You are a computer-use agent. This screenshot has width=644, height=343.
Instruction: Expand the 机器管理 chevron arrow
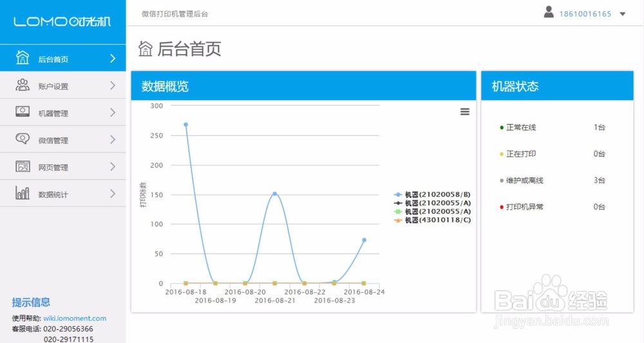click(113, 113)
